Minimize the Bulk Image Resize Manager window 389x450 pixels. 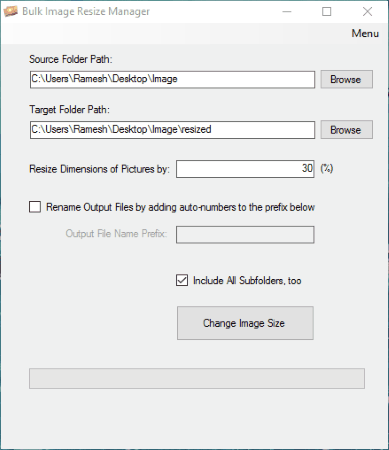(287, 12)
